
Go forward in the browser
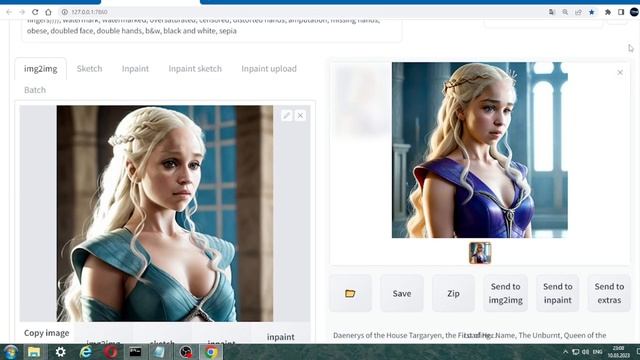pyautogui.click(x=22, y=12)
